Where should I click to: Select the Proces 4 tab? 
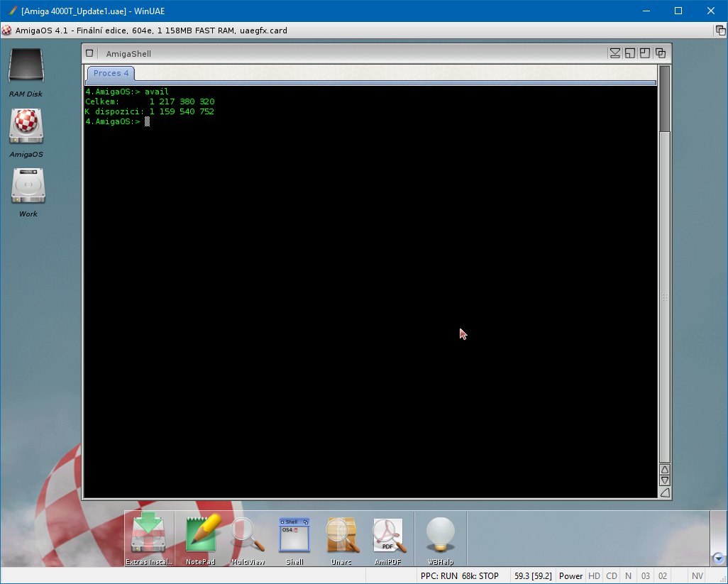click(x=111, y=73)
